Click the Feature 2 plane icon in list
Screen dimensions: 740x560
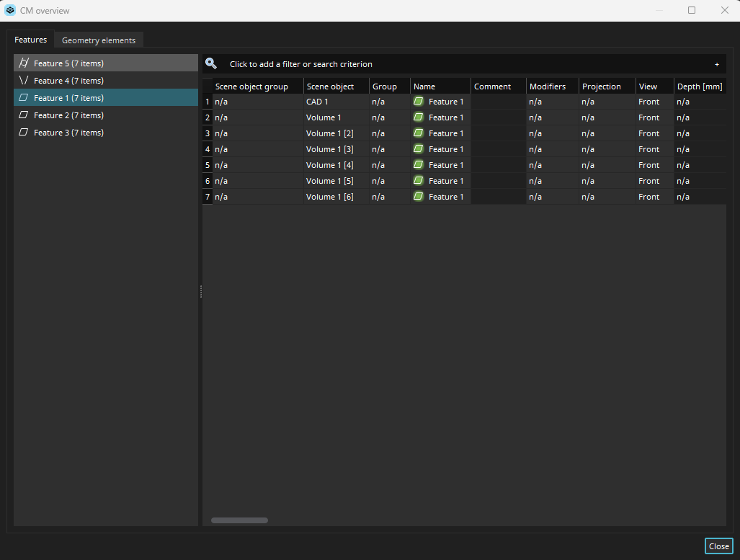click(x=24, y=115)
